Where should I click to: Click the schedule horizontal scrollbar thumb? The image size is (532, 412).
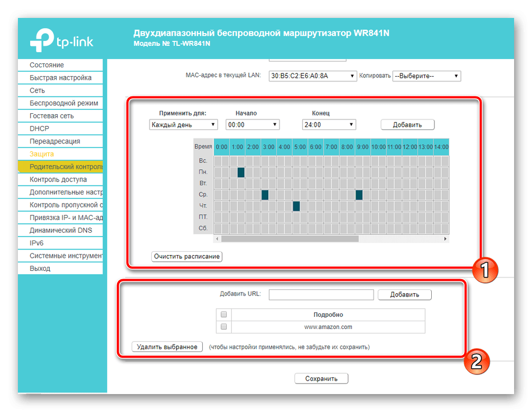tap(290, 239)
